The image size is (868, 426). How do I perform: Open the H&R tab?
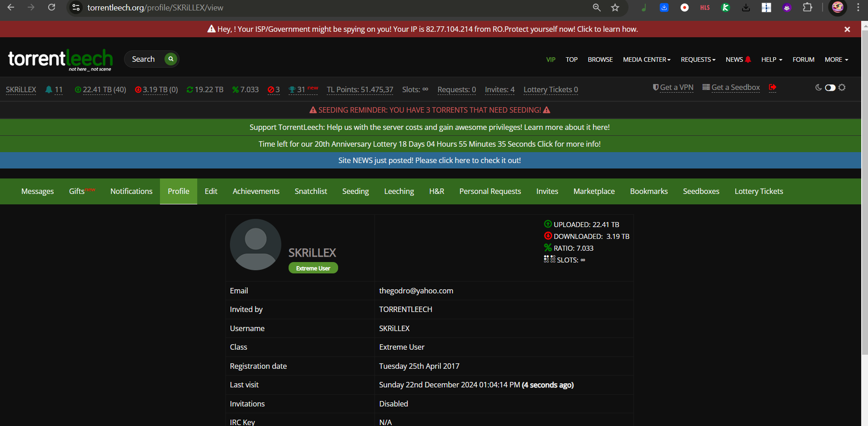coord(437,191)
